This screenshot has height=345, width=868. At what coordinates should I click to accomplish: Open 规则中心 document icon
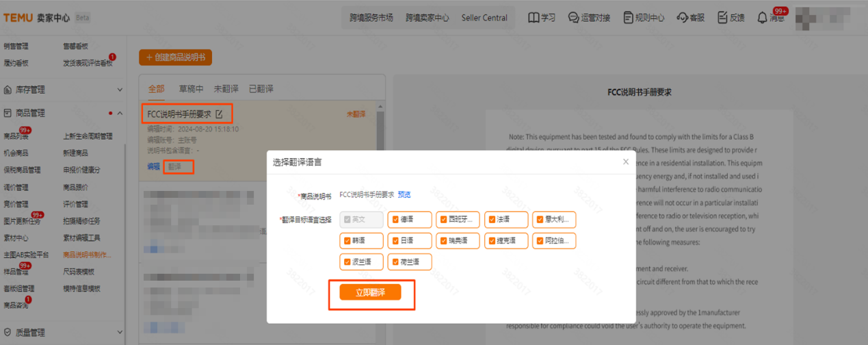(x=628, y=18)
